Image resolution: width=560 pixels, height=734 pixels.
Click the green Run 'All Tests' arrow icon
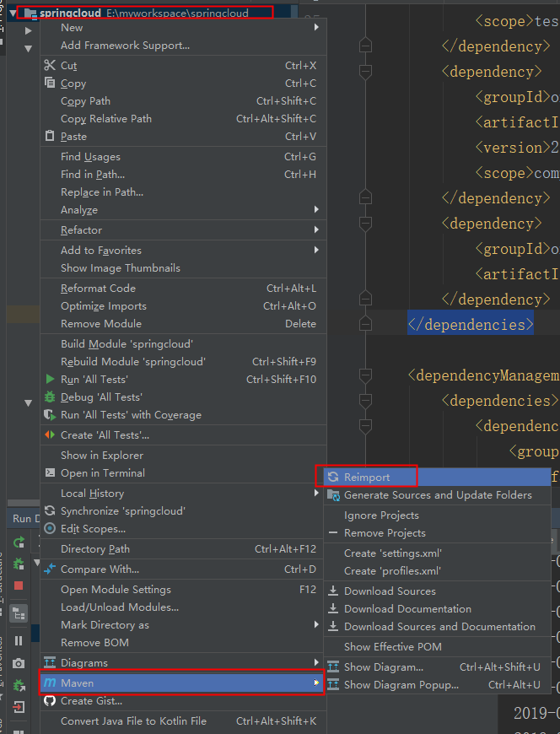point(50,379)
